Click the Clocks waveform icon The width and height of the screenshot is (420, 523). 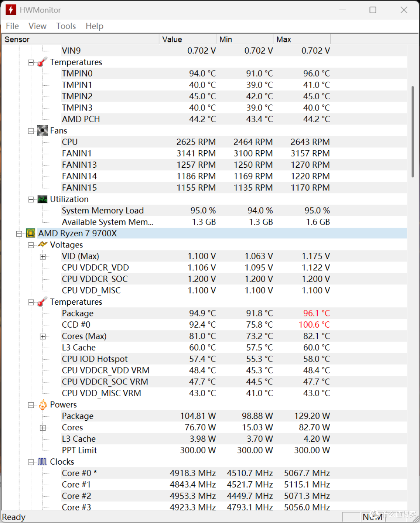[x=42, y=462]
